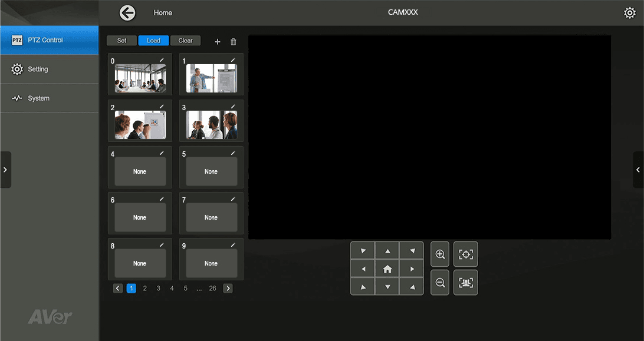Go to previous preset page
The width and height of the screenshot is (644, 341).
[118, 288]
